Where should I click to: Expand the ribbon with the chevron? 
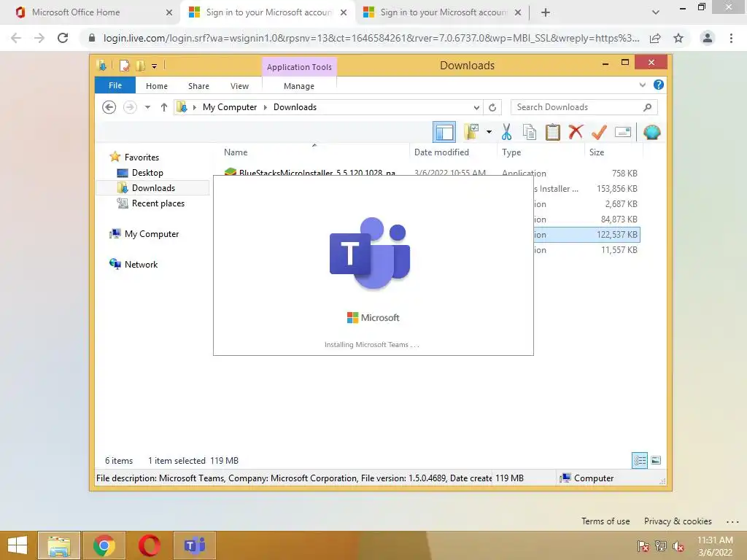tap(642, 85)
